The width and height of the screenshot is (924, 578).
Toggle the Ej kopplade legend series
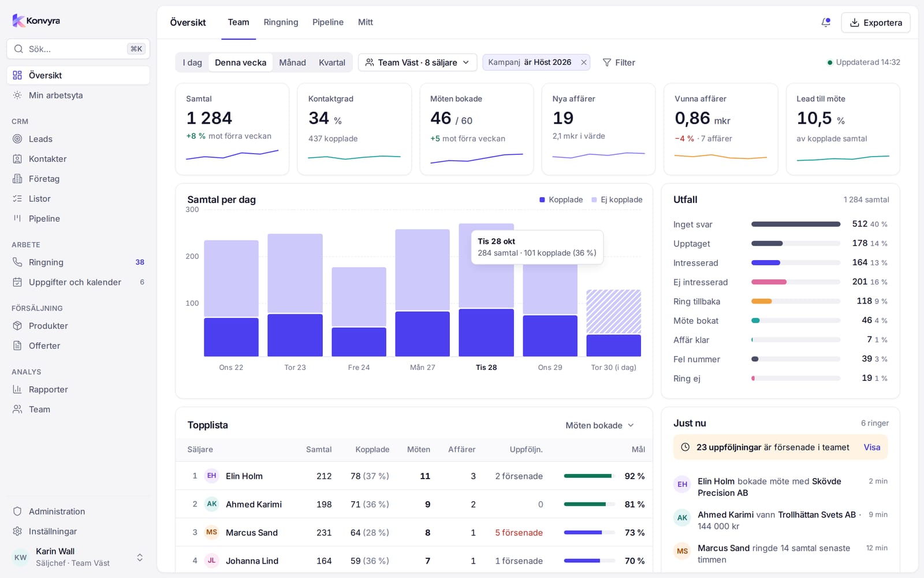[617, 199]
